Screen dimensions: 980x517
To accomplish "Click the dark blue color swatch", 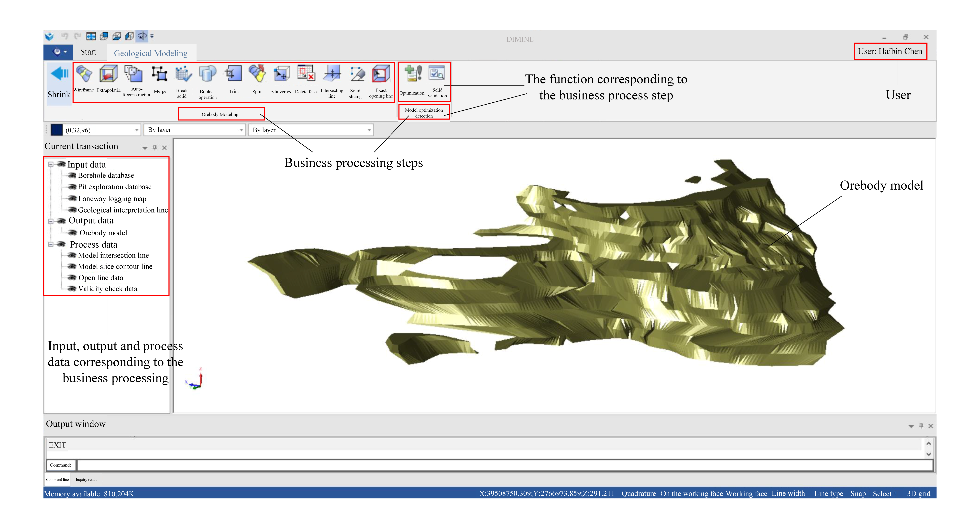I will [57, 130].
